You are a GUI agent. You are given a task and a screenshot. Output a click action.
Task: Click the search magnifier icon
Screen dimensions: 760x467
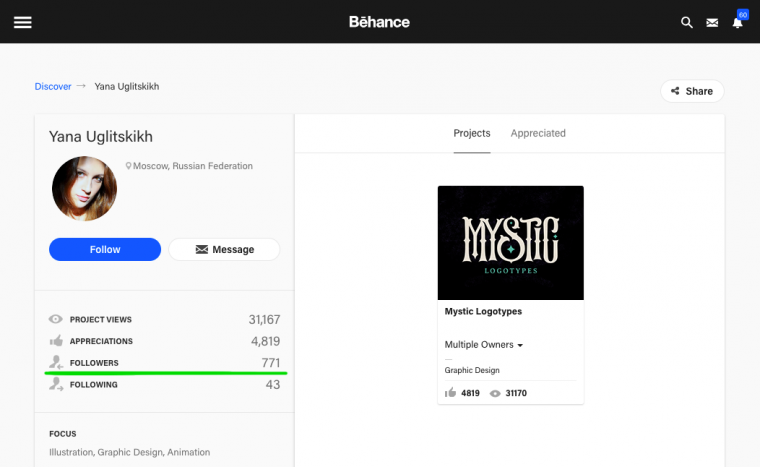pos(686,22)
